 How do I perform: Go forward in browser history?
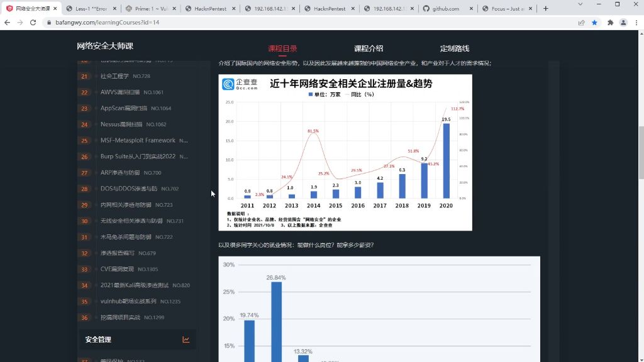20,23
